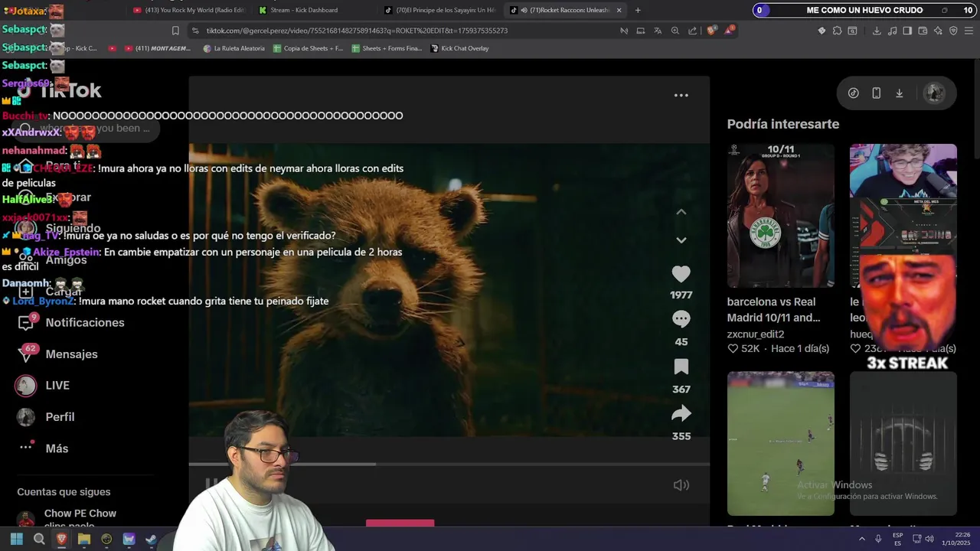The image size is (980, 551).
Task: Toggle the browser sidebar panel icon
Action: click(x=907, y=31)
